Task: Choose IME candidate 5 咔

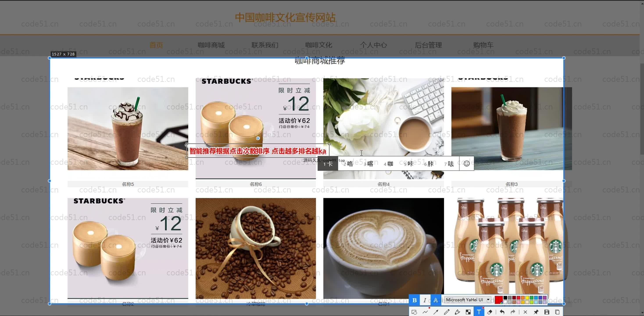Action: tap(408, 164)
